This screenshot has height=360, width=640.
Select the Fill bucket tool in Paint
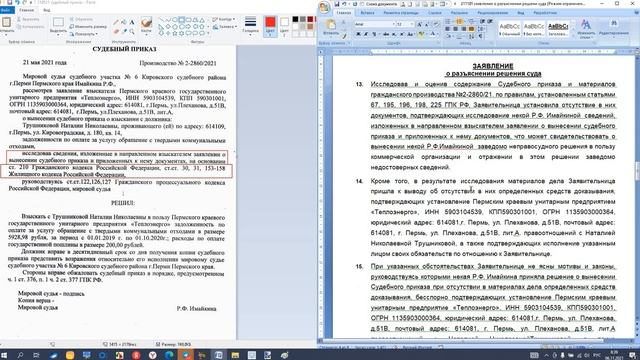pos(124,22)
